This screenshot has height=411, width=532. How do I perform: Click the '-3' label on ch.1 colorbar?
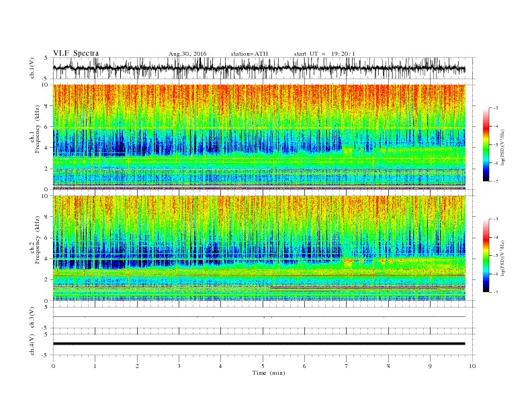pos(496,108)
